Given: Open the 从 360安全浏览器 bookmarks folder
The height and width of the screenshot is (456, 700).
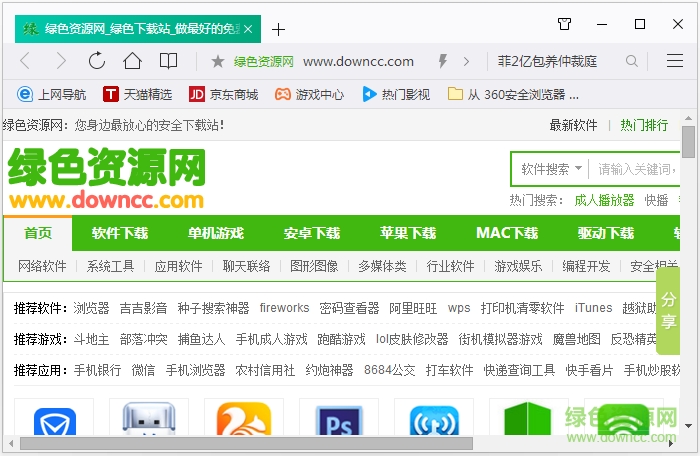Looking at the screenshot, I should (x=514, y=95).
